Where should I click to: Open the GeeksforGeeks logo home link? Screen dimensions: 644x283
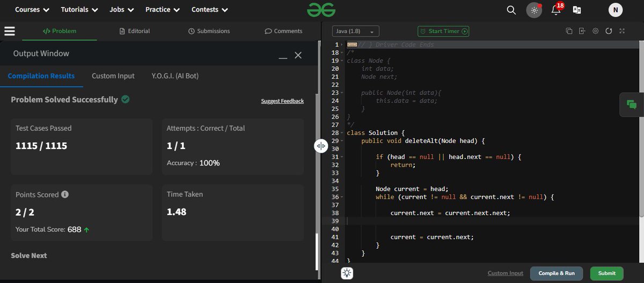coord(321,9)
